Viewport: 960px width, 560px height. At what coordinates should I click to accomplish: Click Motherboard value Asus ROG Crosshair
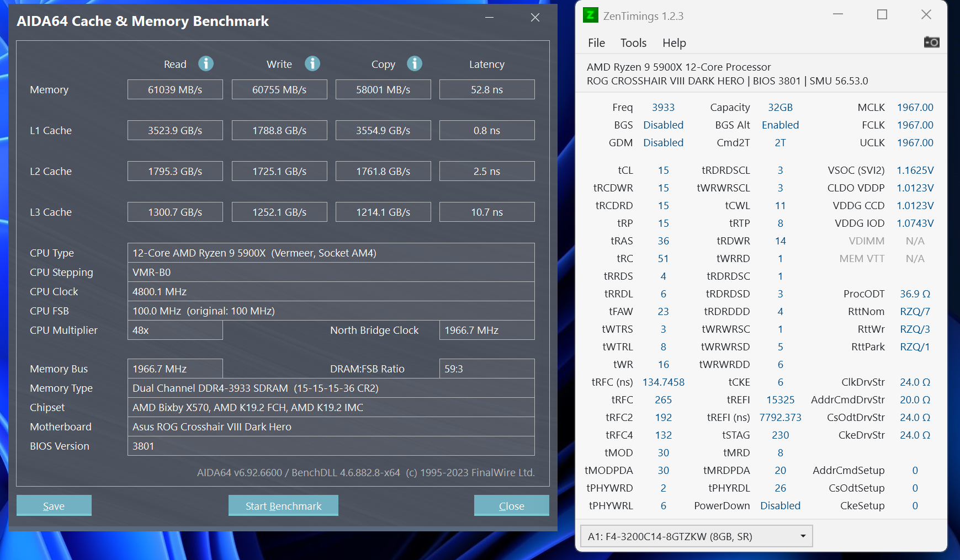331,426
